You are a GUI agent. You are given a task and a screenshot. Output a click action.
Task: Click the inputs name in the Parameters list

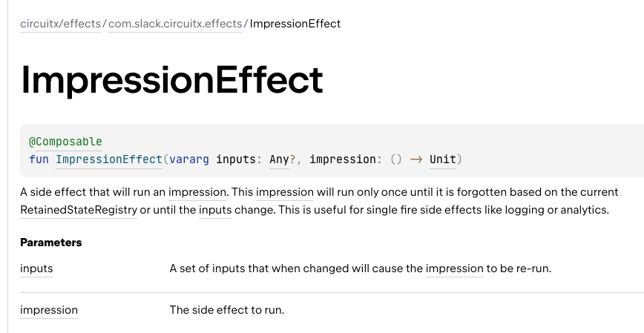pyautogui.click(x=36, y=268)
